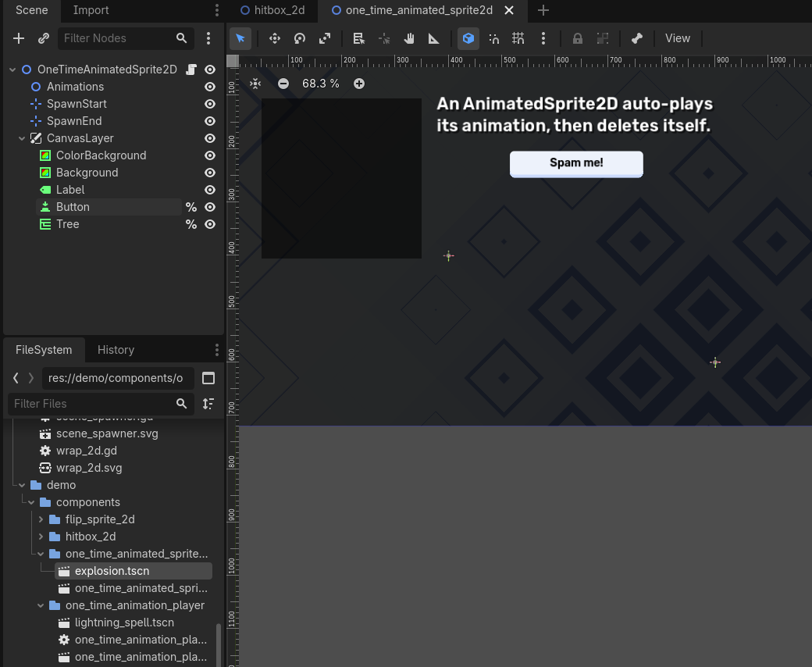Toggle Button node visibility eye

pyautogui.click(x=210, y=207)
